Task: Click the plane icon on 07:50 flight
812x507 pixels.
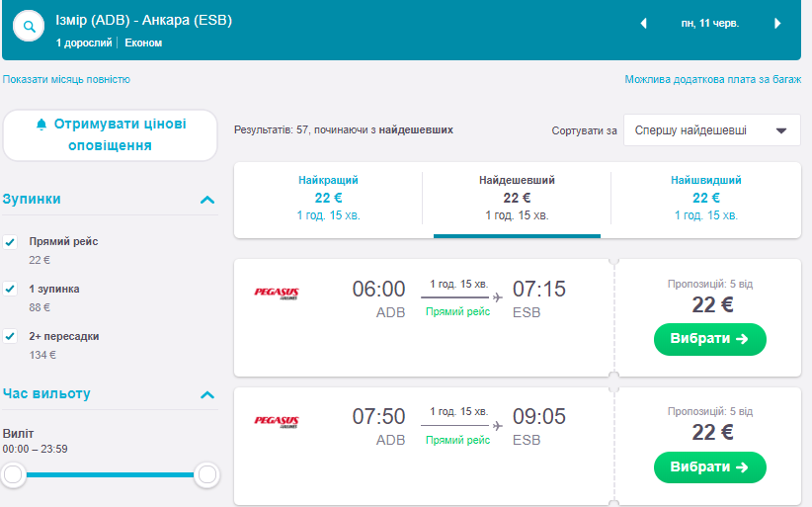Action: pyautogui.click(x=497, y=425)
